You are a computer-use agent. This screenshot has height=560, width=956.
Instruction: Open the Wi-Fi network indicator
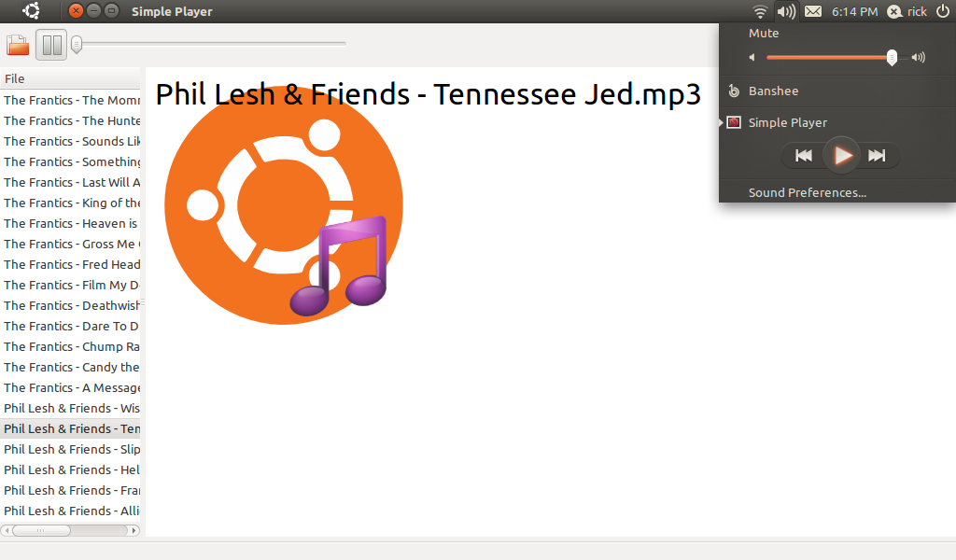point(760,11)
